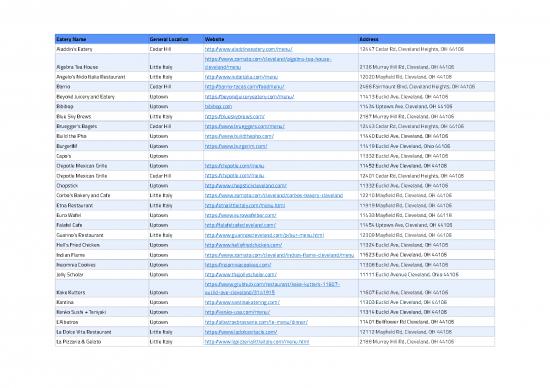Select La Pizzeria & Gelato Murray Hill address
This screenshot has height=388, width=550.
427,342
